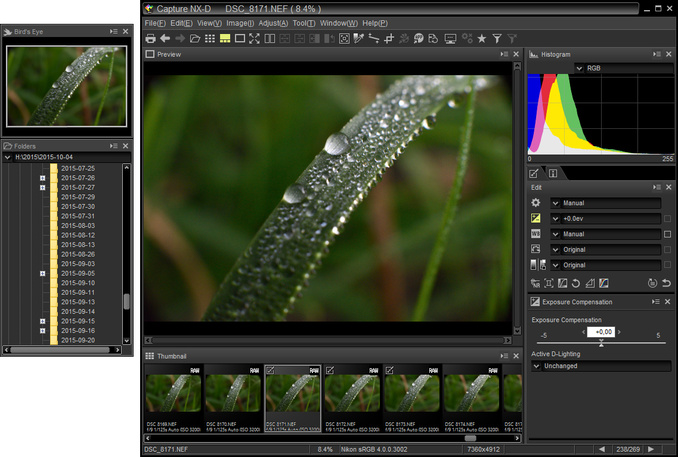The width and height of the screenshot is (678, 457).
Task: Select the crop tool in the toolbar
Action: 389,38
